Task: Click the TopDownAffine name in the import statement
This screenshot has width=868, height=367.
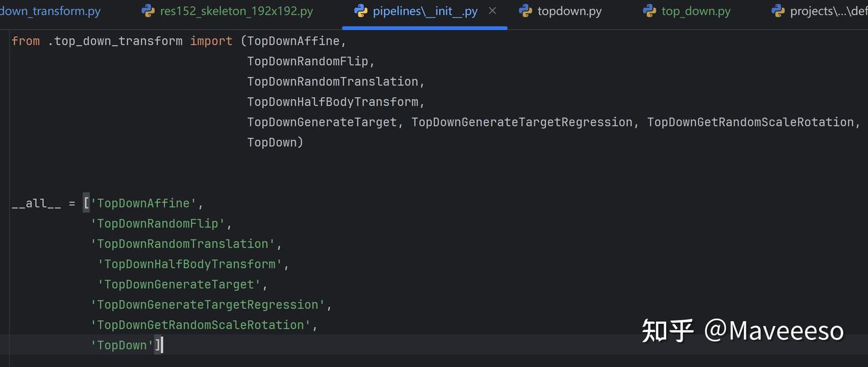Action: pyautogui.click(x=291, y=40)
